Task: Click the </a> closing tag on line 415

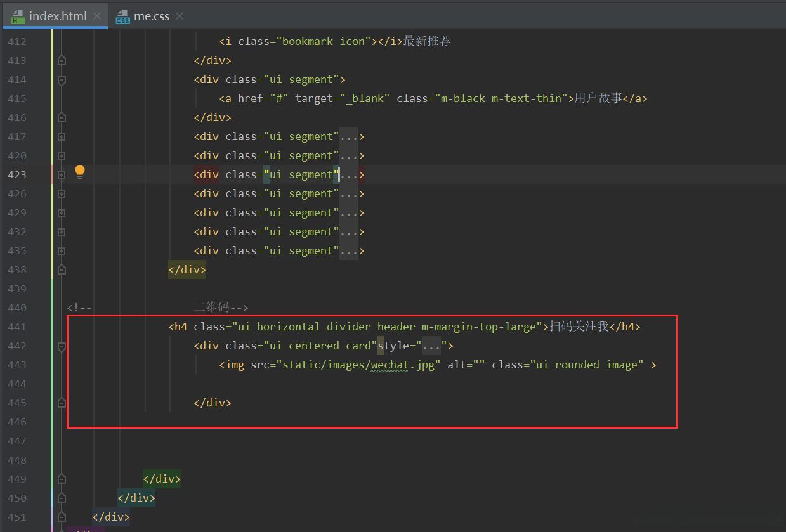Action: [635, 98]
